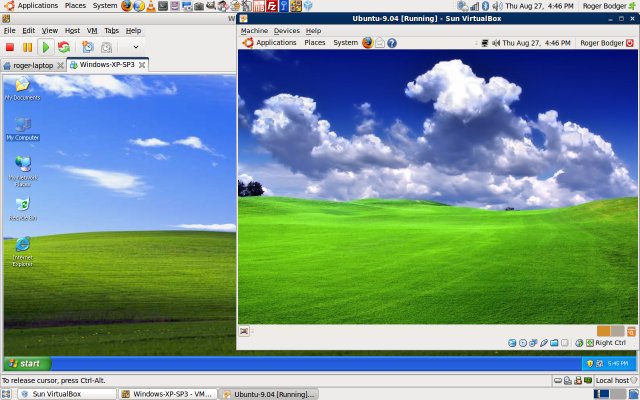Take a snapshot using the clock snapshot icon
Screen dimensions: 640x400
click(x=88, y=47)
